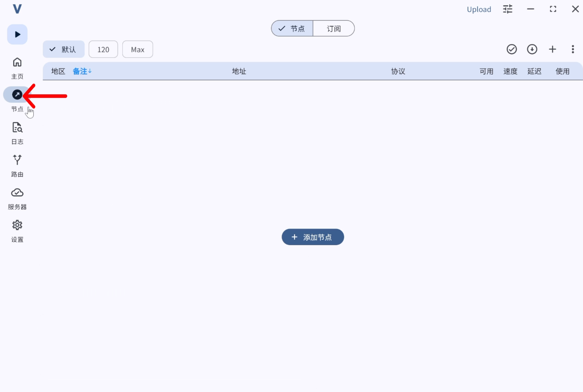Toggle sorting on the 备注 column
Screen dimensions: 583x392
point(82,71)
